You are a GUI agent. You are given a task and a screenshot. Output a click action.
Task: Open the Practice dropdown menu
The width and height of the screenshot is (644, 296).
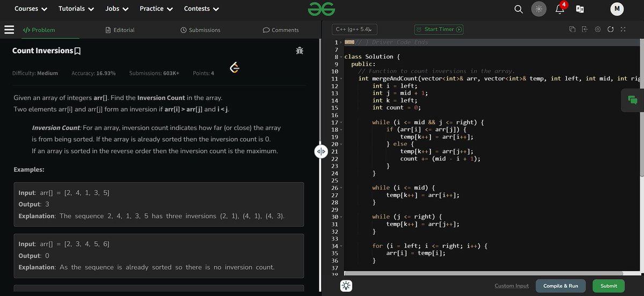pos(156,9)
